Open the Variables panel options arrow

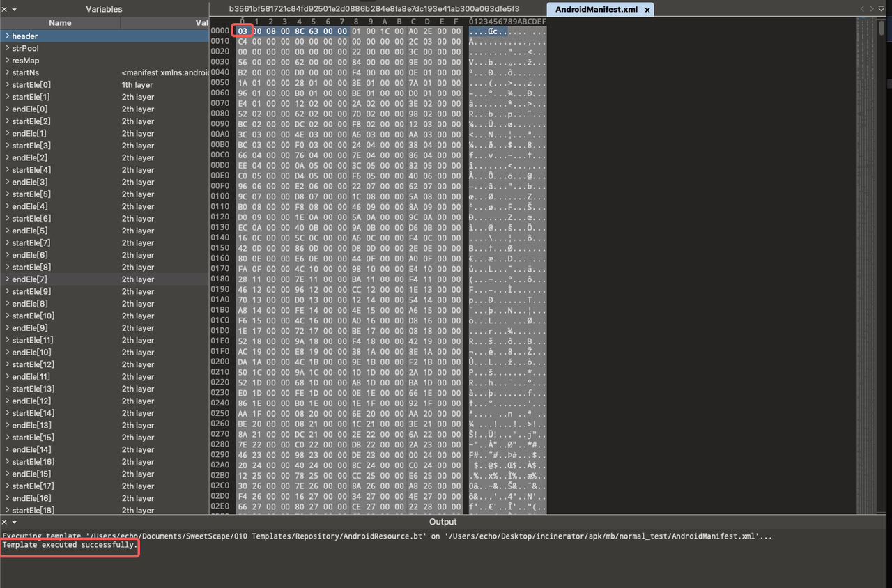pos(15,10)
